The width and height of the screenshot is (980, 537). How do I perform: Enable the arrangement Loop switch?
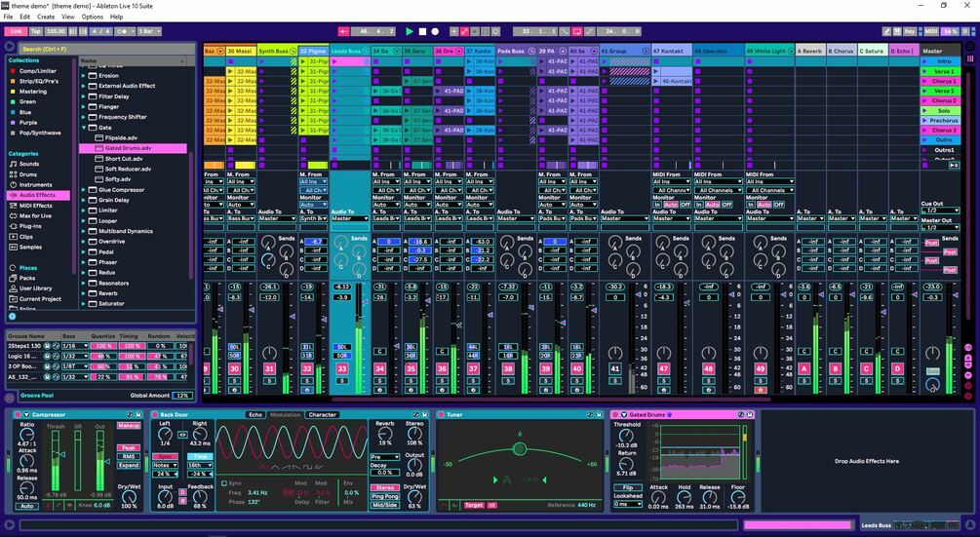[577, 31]
